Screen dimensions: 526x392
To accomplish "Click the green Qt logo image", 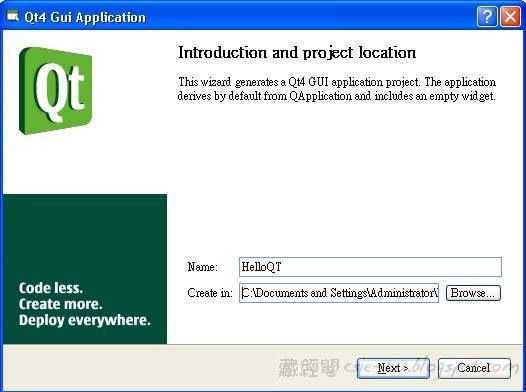I will tap(55, 91).
